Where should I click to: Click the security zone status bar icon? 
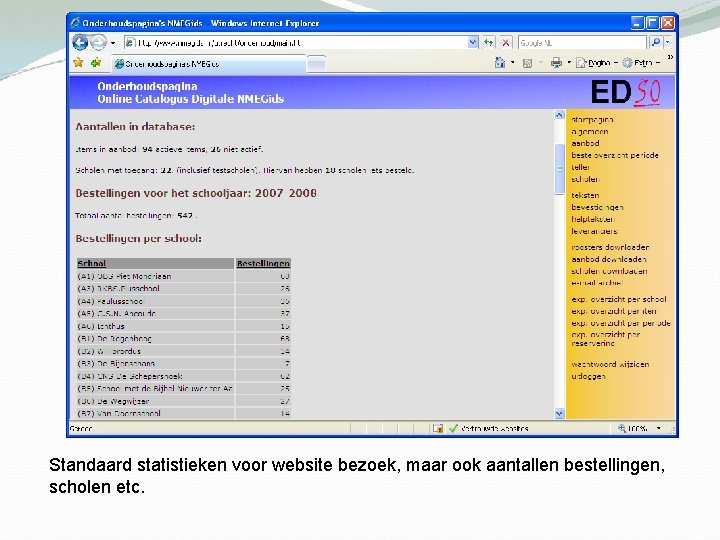pyautogui.click(x=438, y=428)
